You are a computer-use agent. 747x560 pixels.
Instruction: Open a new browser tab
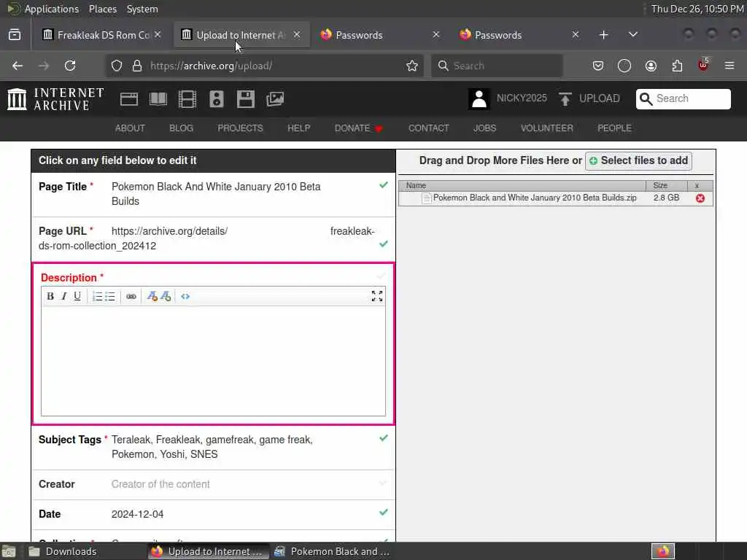(x=603, y=35)
